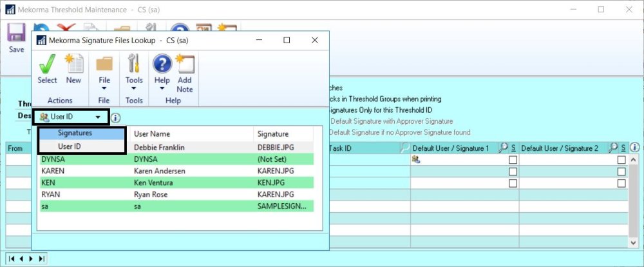Tick second row checkbox under Signature 2
The height and width of the screenshot is (267, 644).
tap(622, 172)
